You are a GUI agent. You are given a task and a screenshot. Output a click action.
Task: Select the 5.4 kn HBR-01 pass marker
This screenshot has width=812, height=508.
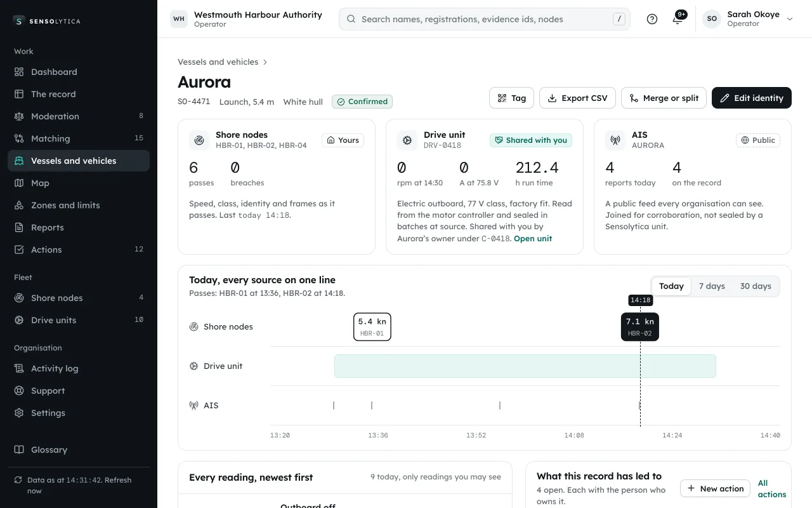coord(372,326)
